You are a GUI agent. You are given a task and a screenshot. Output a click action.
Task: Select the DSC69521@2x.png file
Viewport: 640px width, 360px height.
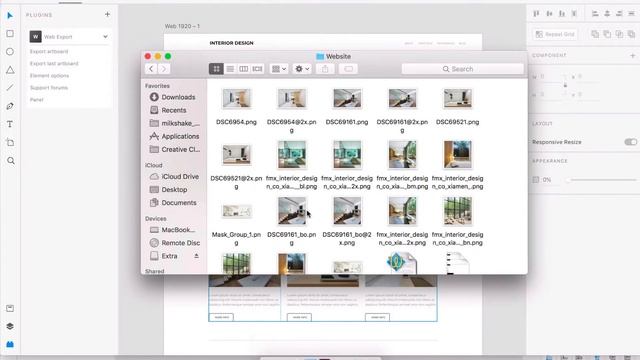(236, 167)
